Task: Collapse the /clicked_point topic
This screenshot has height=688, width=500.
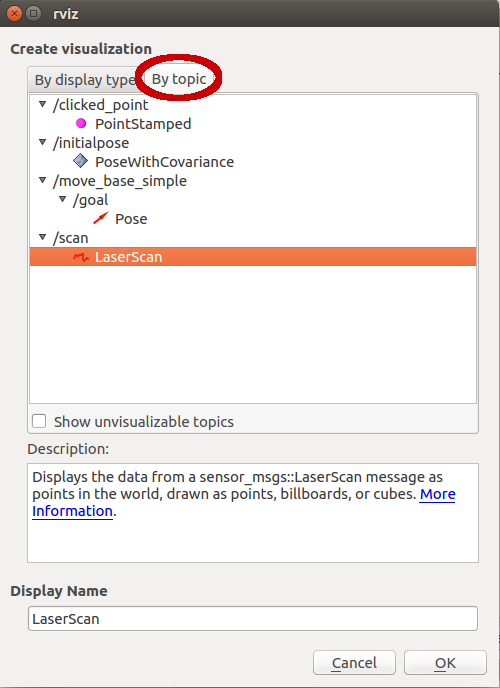Action: (x=43, y=104)
